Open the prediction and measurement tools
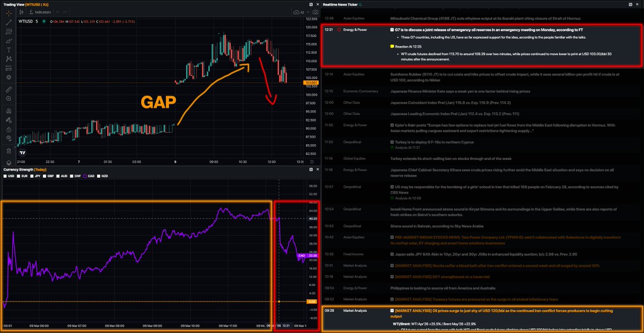The height and width of the screenshot is (333, 644). coord(9,68)
